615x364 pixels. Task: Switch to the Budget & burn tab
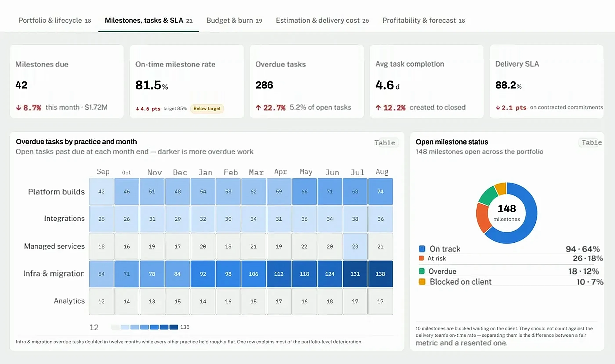click(234, 20)
